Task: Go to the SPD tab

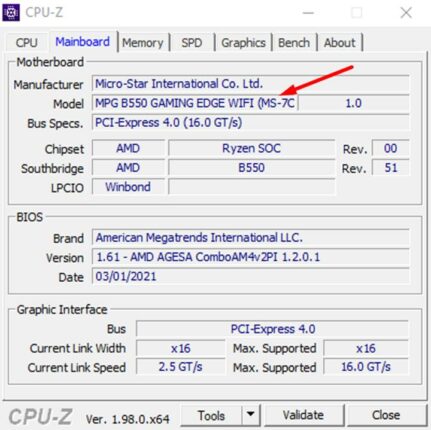Action: [192, 43]
